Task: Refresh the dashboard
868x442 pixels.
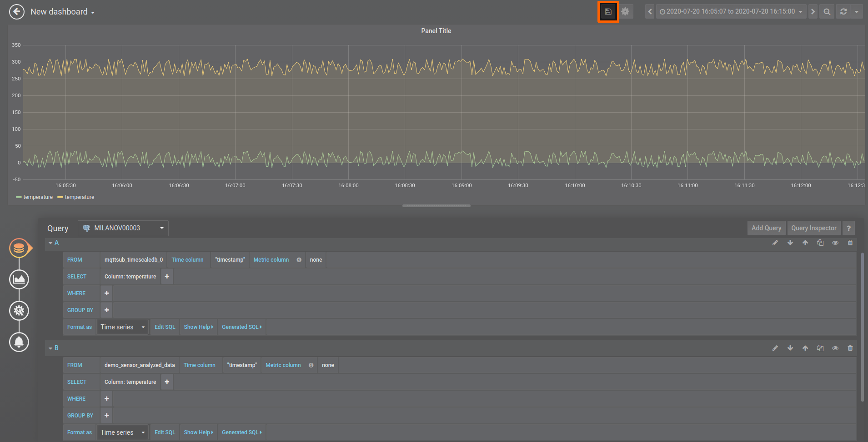Action: pos(843,12)
